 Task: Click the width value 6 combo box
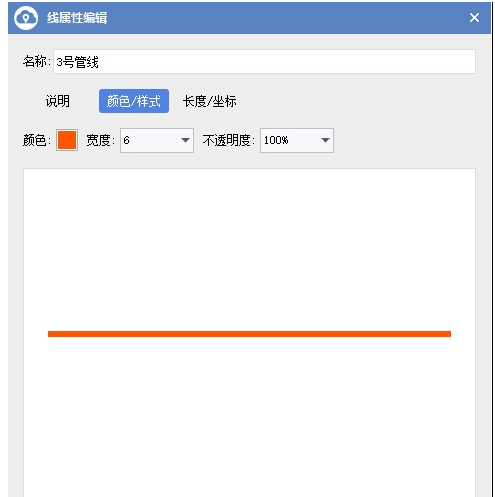[157, 140]
